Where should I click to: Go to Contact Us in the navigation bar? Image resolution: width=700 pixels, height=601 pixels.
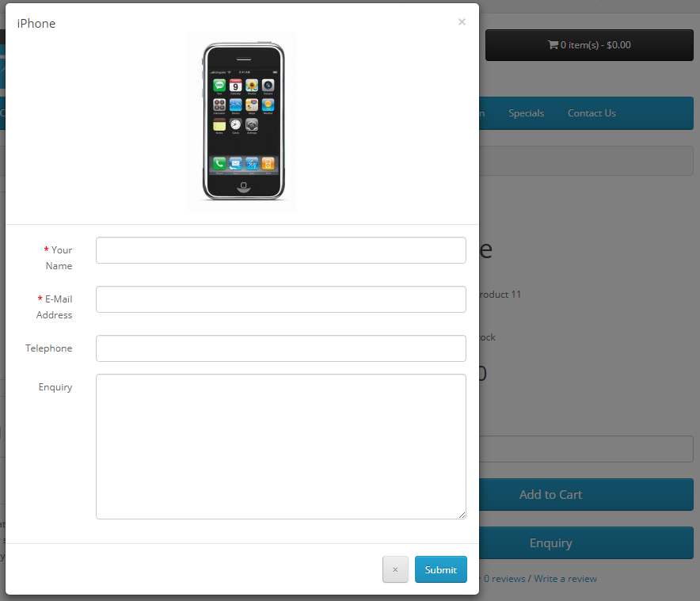tap(592, 113)
